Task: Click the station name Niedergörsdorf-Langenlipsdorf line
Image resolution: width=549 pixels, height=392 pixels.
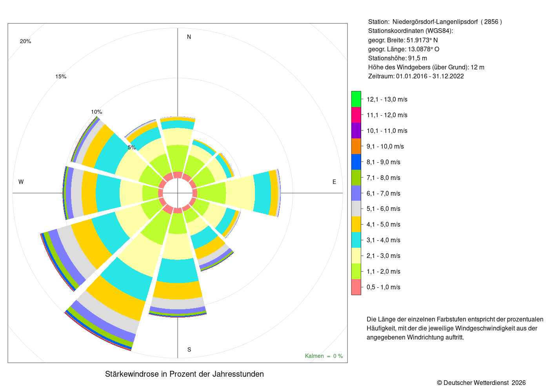Action: point(435,22)
